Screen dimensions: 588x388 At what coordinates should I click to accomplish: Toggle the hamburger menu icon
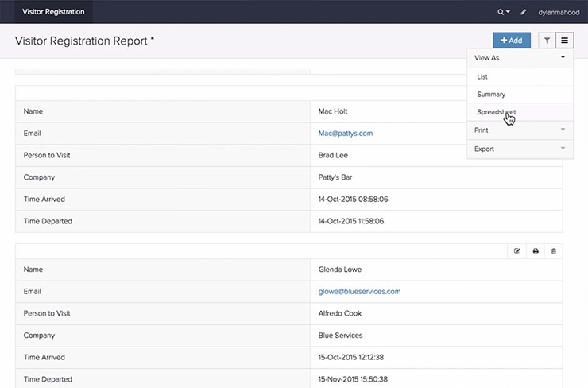[x=564, y=41]
